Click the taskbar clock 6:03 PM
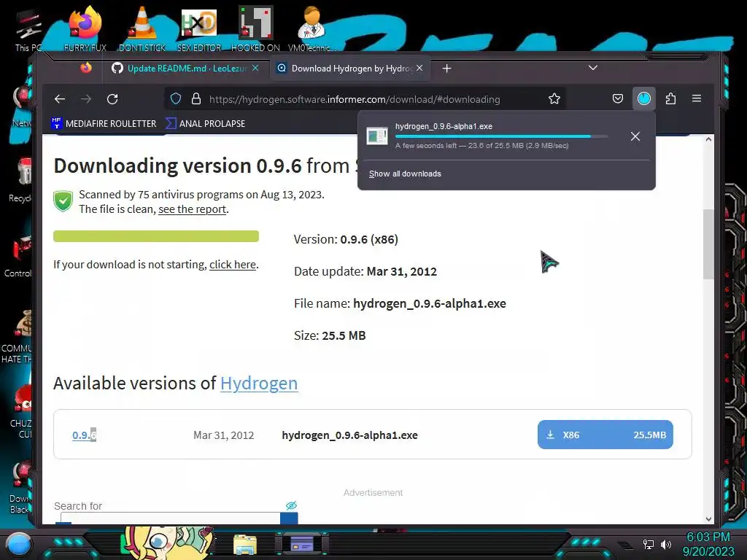This screenshot has width=747, height=560. [x=708, y=537]
